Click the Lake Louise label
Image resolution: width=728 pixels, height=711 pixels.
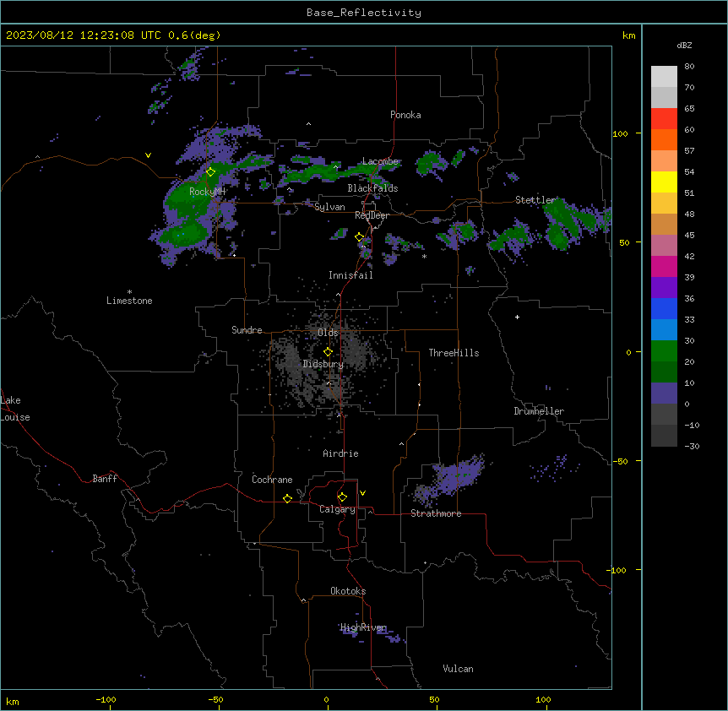coord(15,409)
